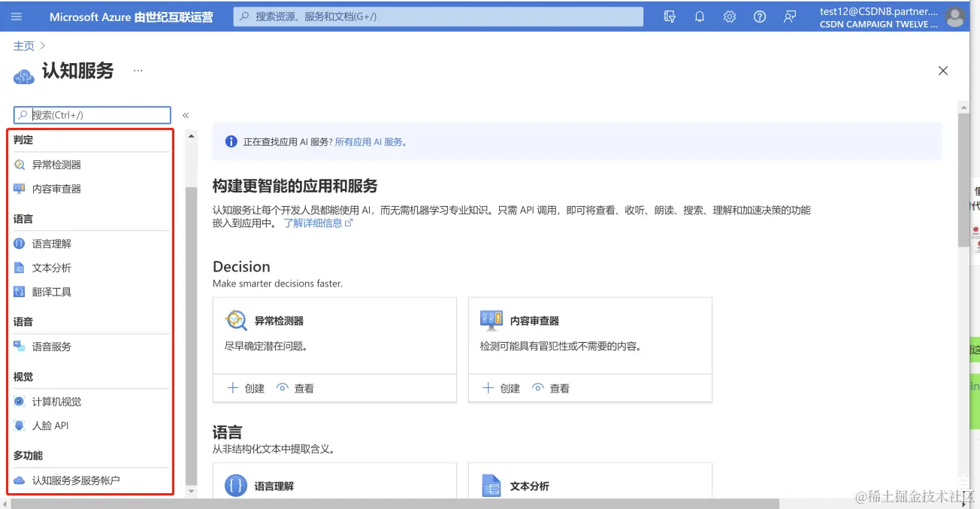Click the 认知服务多服务帐户 cloud icon
The width and height of the screenshot is (980, 509).
20,480
